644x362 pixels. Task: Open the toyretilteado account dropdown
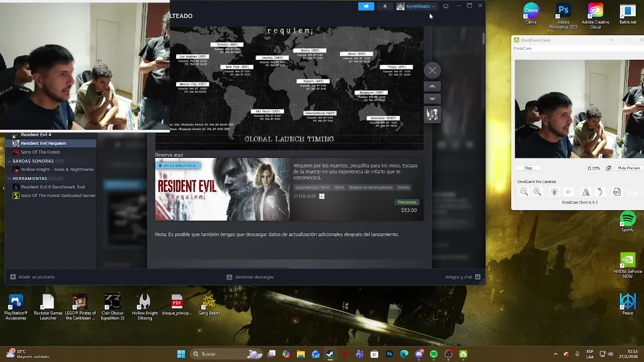tap(416, 7)
